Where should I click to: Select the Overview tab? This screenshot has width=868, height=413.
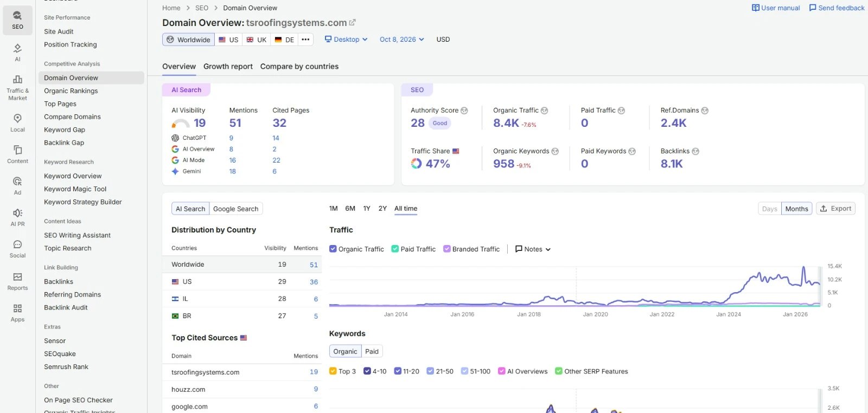pyautogui.click(x=179, y=66)
